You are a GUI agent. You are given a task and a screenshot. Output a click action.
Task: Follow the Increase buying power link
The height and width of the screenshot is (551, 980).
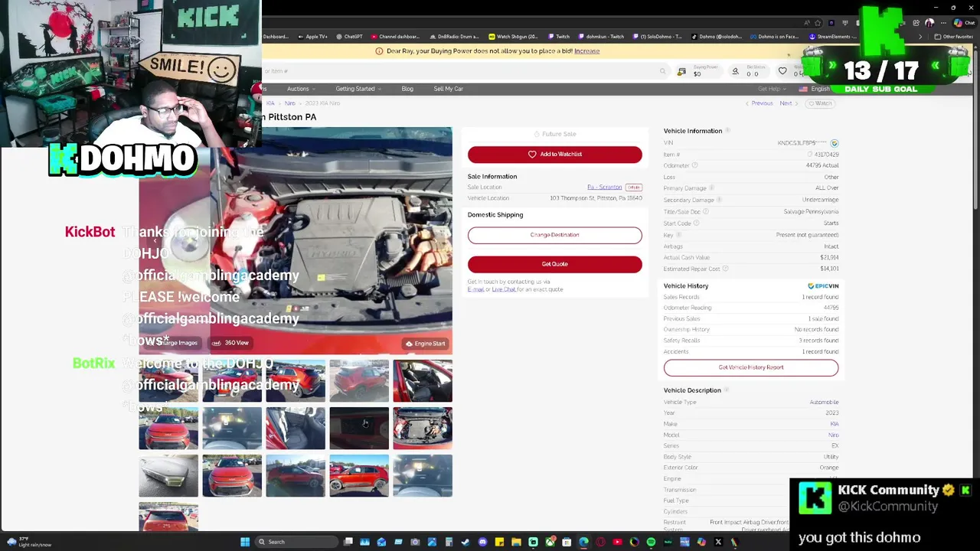point(586,51)
